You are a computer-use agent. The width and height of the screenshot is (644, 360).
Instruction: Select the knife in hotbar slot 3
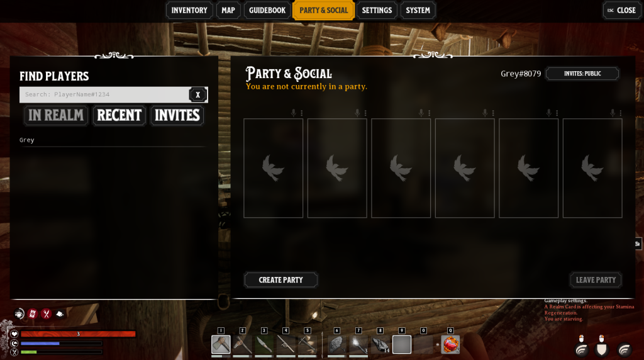(264, 344)
